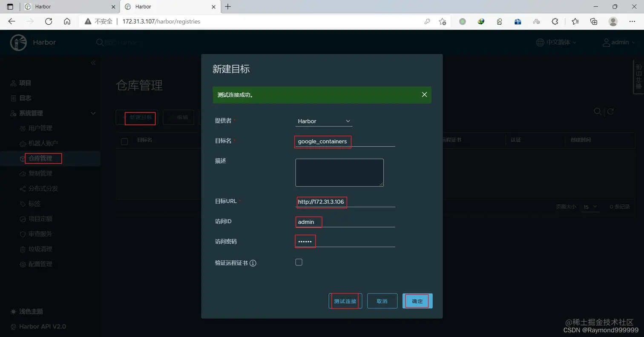The width and height of the screenshot is (644, 337).
Task: Click the admin user icon in the header
Action: (x=607, y=42)
